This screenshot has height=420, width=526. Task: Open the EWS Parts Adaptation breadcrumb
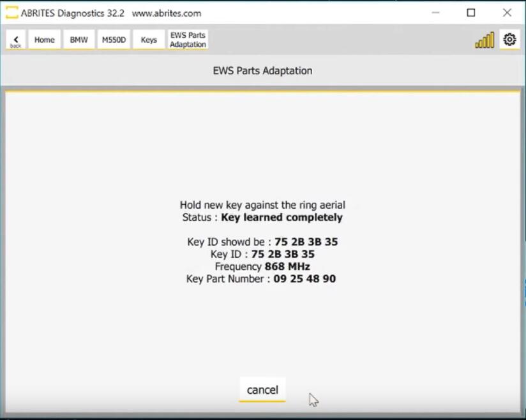click(188, 40)
